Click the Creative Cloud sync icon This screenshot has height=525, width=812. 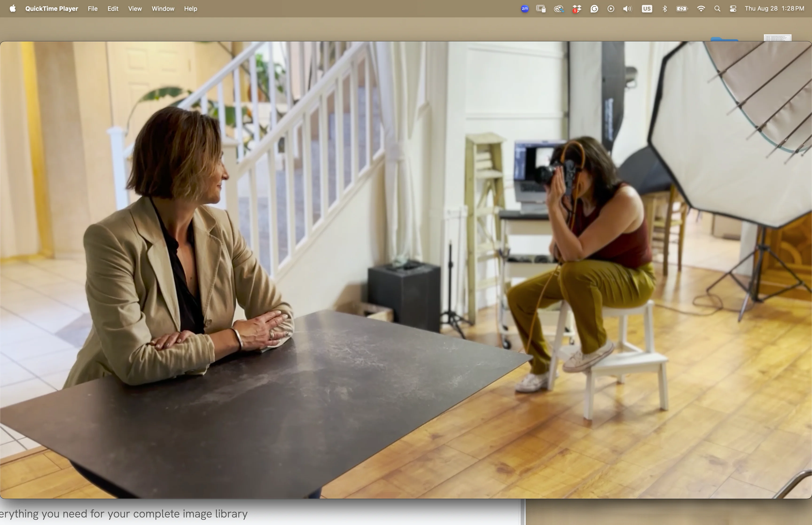point(558,9)
